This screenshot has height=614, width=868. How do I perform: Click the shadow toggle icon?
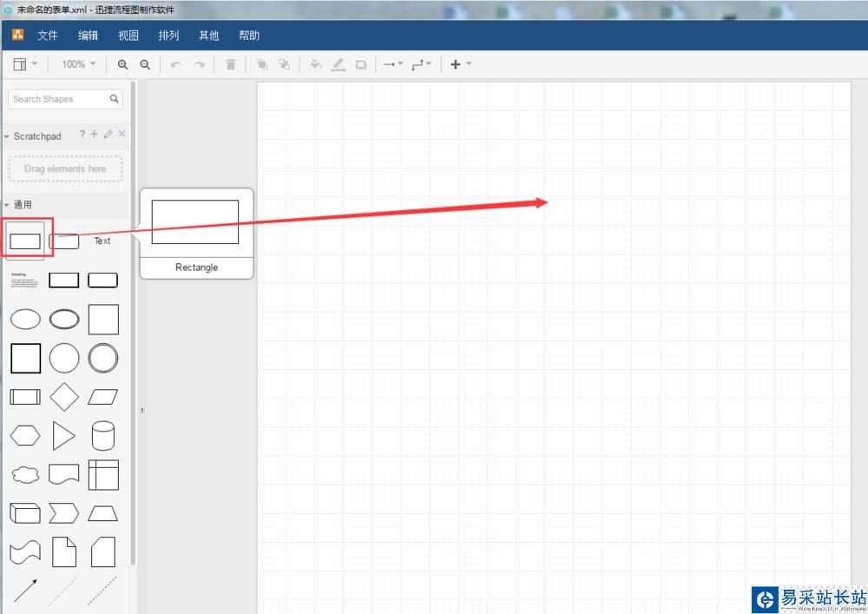pos(361,65)
